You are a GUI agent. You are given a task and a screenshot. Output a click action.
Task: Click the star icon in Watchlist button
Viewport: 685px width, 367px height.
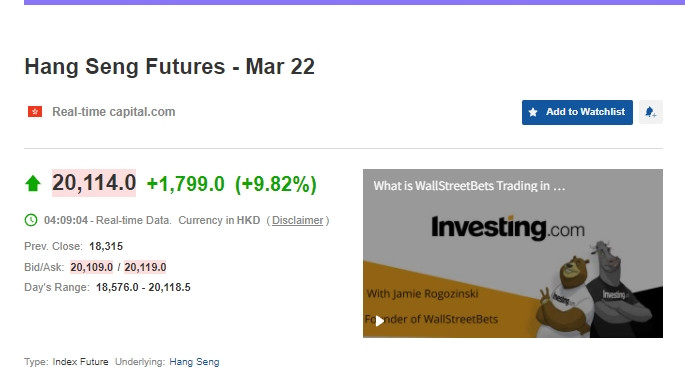coord(533,112)
